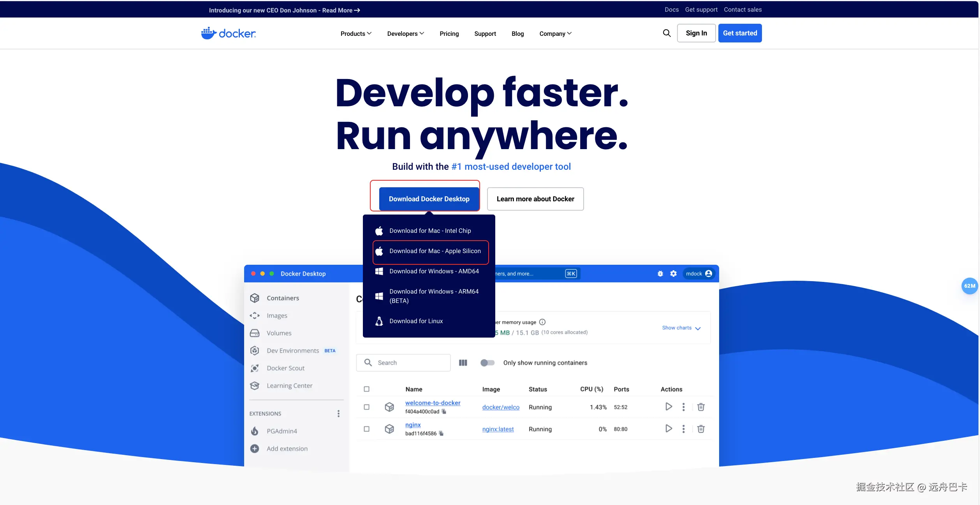The width and height of the screenshot is (980, 505).
Task: Check the select-all checkbox in table header
Action: [x=366, y=389]
